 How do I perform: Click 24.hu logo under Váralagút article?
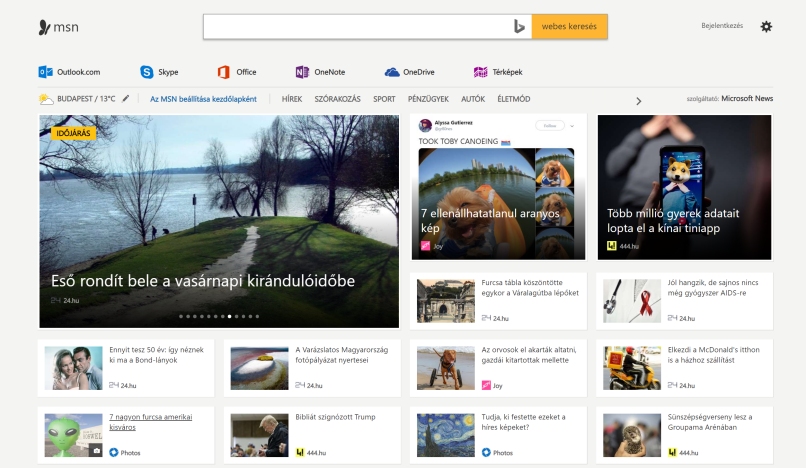tap(486, 318)
